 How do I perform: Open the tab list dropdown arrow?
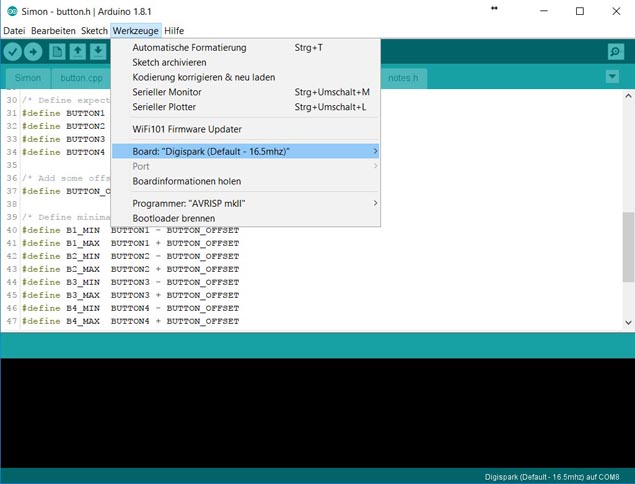click(x=612, y=76)
